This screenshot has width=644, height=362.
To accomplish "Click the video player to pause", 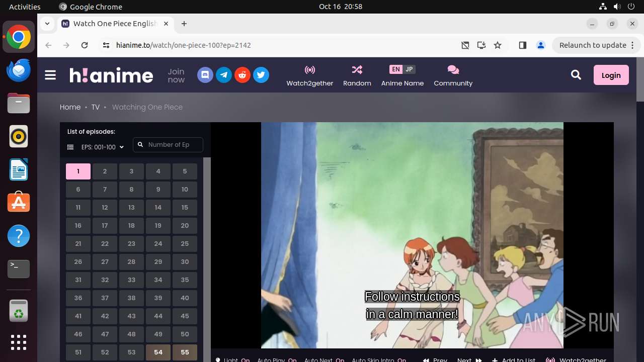I will click(412, 235).
